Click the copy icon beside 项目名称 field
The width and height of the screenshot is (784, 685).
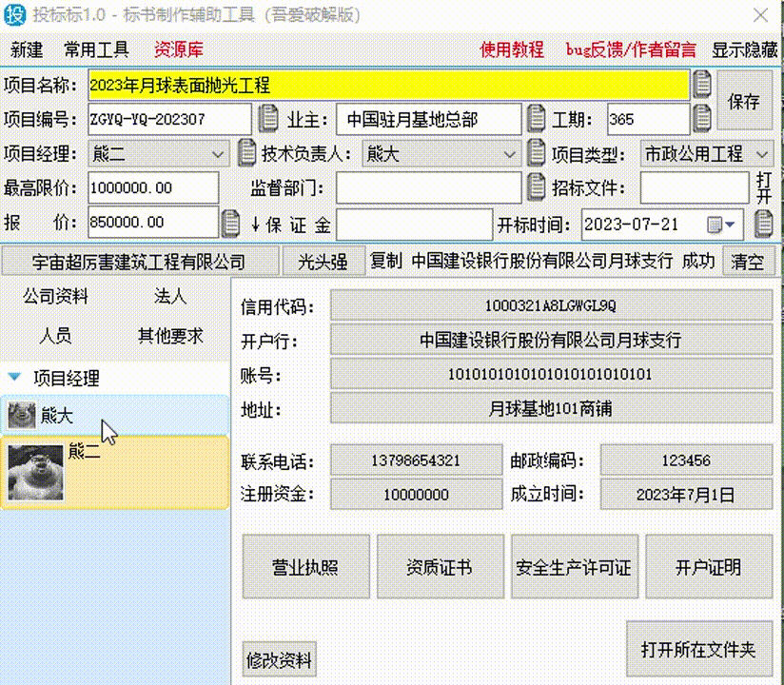click(x=701, y=86)
